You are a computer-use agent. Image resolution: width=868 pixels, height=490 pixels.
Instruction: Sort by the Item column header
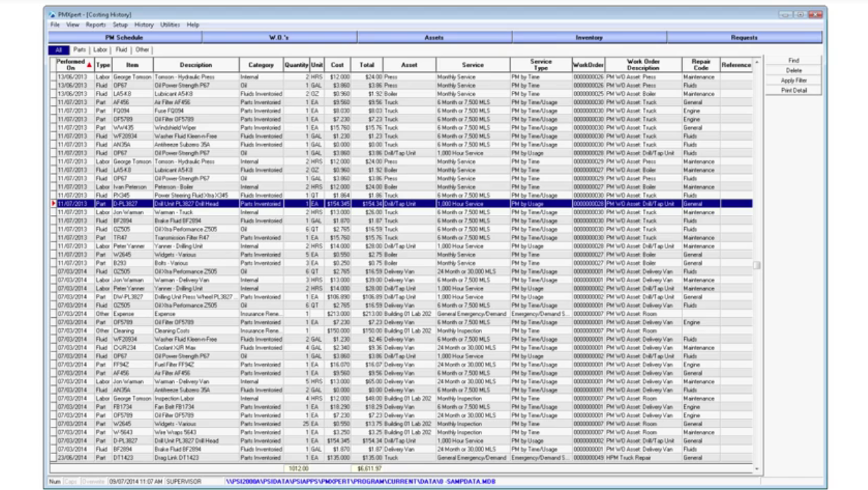pyautogui.click(x=133, y=65)
